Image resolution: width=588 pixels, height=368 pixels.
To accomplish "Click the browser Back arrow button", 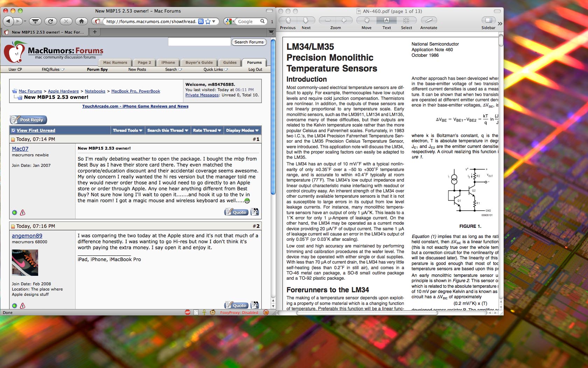I will point(8,21).
